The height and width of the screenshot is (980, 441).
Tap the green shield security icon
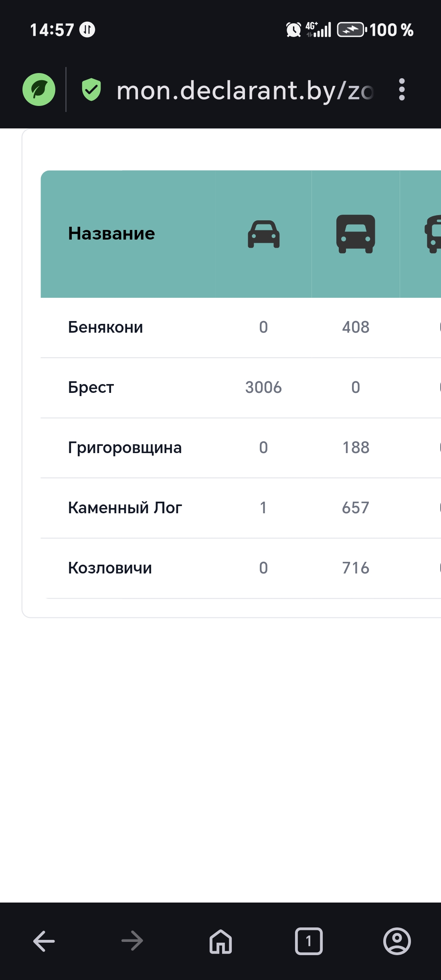pos(91,89)
